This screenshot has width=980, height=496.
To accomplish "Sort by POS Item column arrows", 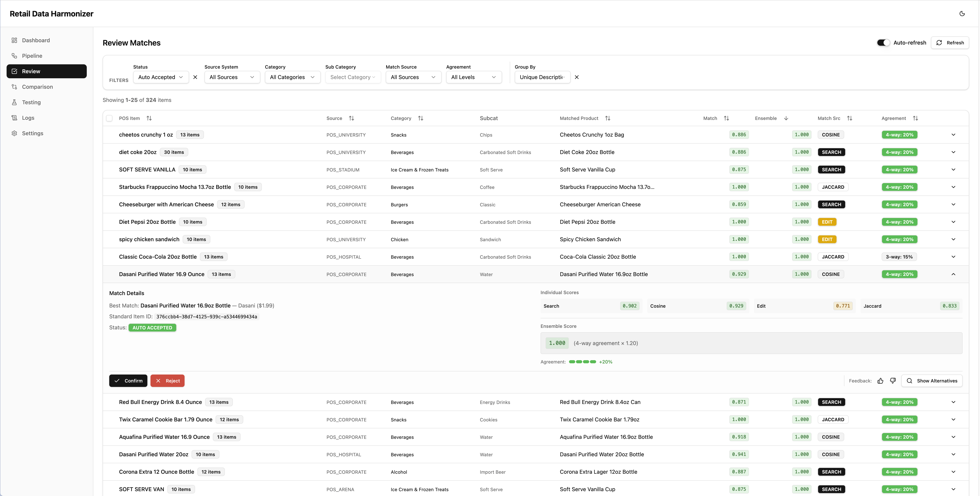I will [149, 118].
